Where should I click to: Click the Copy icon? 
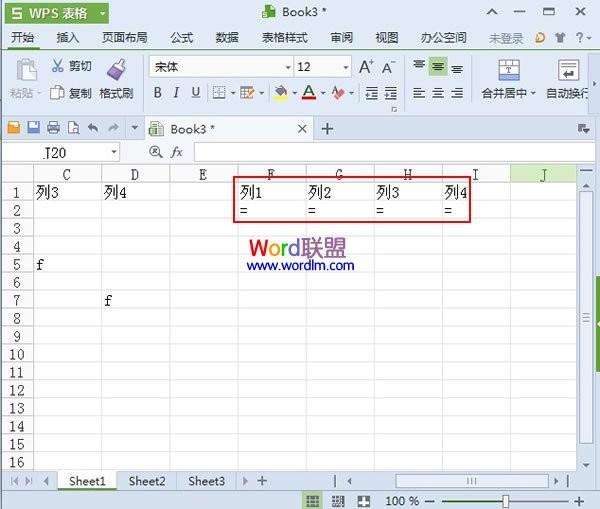pyautogui.click(x=57, y=93)
